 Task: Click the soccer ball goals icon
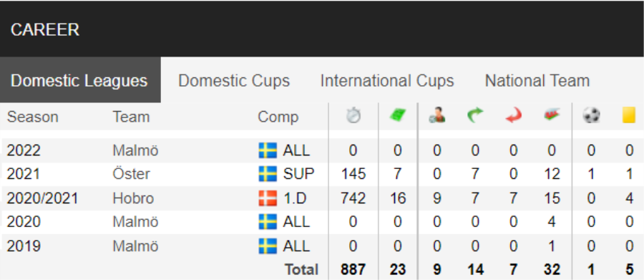[591, 116]
